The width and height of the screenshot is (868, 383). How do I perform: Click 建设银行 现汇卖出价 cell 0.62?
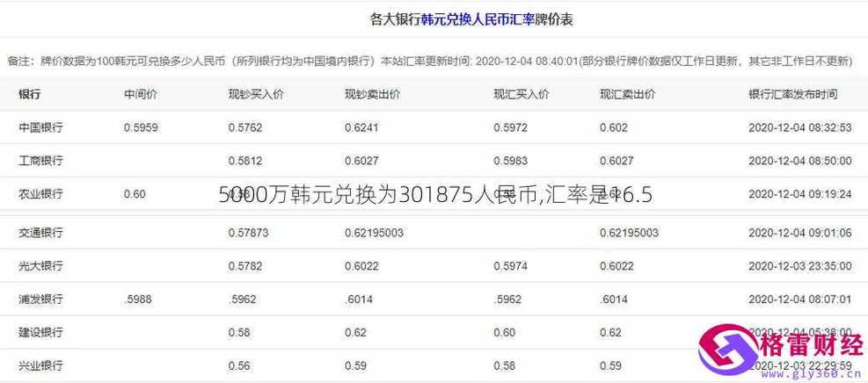pyautogui.click(x=610, y=333)
